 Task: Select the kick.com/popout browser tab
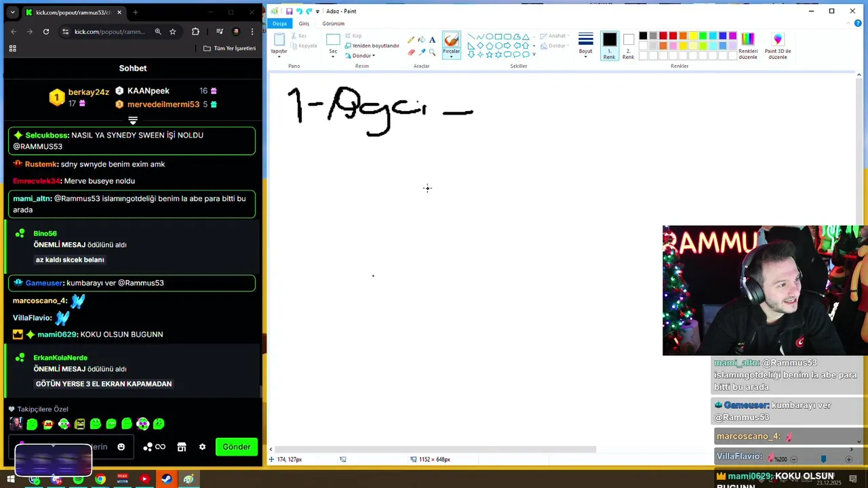(73, 12)
